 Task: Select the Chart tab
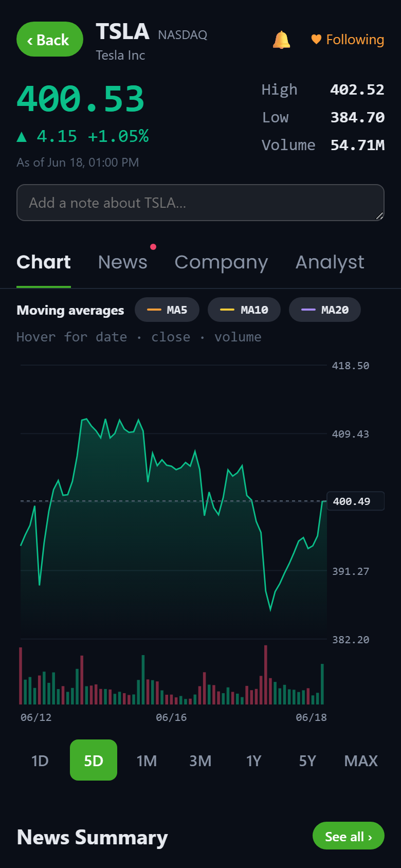coord(44,262)
